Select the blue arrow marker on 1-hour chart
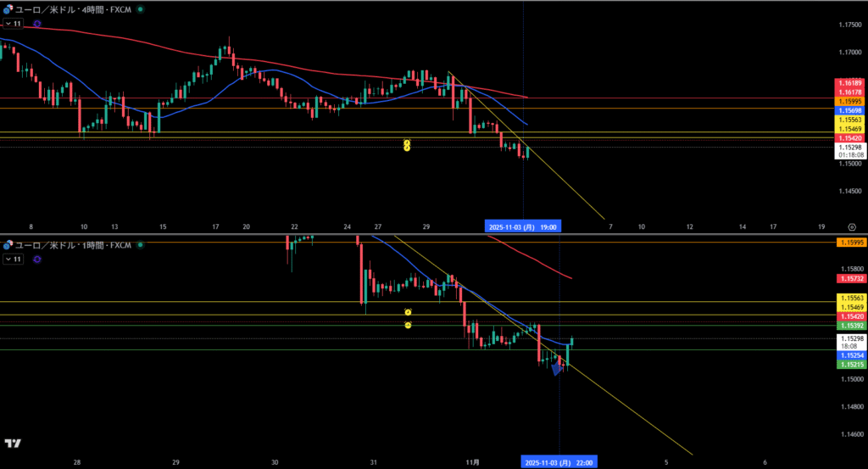The height and width of the screenshot is (469, 868). point(557,367)
